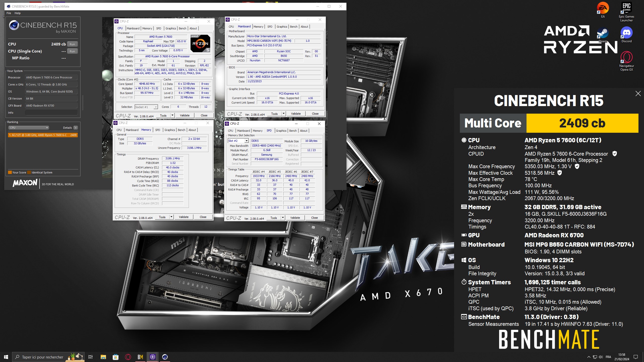The height and width of the screenshot is (362, 644).
Task: Run the CPU multi-core benchmark
Action: pos(72,44)
